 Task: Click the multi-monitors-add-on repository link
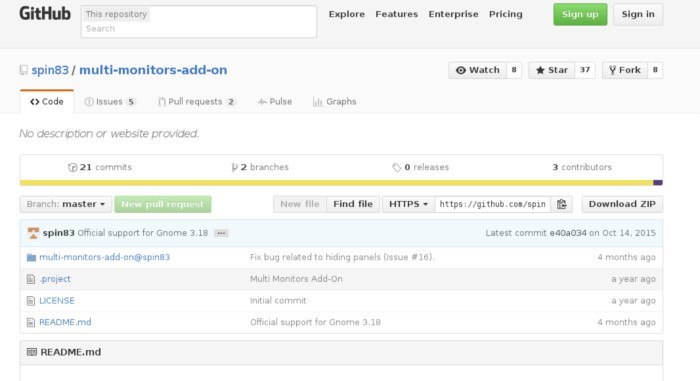point(153,70)
